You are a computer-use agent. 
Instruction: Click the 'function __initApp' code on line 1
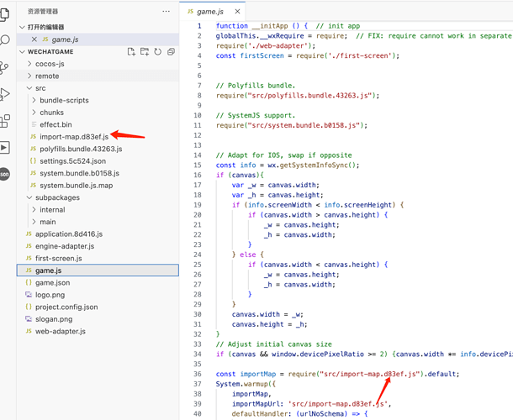pos(251,26)
